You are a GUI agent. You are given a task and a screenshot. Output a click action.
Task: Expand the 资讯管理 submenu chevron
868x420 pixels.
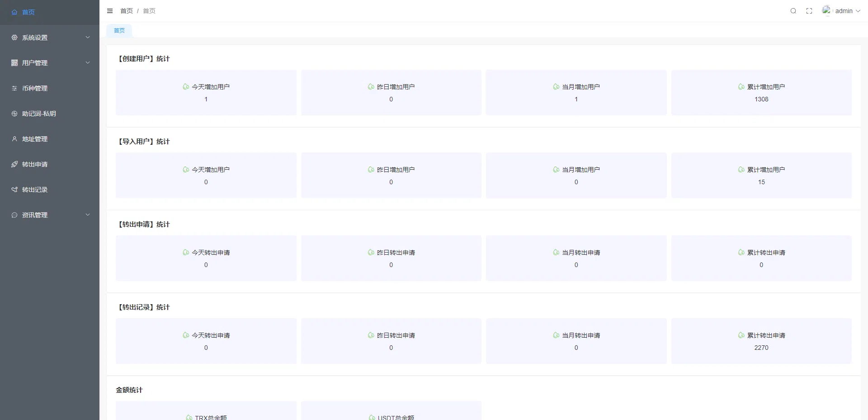[88, 215]
